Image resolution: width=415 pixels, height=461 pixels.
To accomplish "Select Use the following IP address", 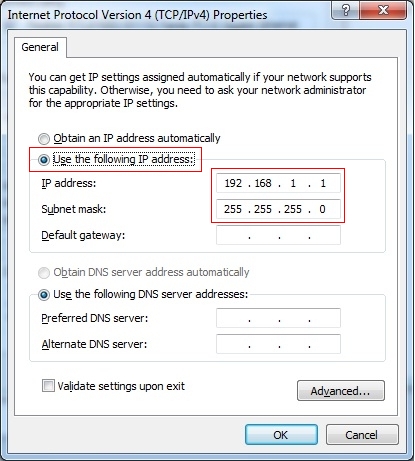I will point(44,160).
